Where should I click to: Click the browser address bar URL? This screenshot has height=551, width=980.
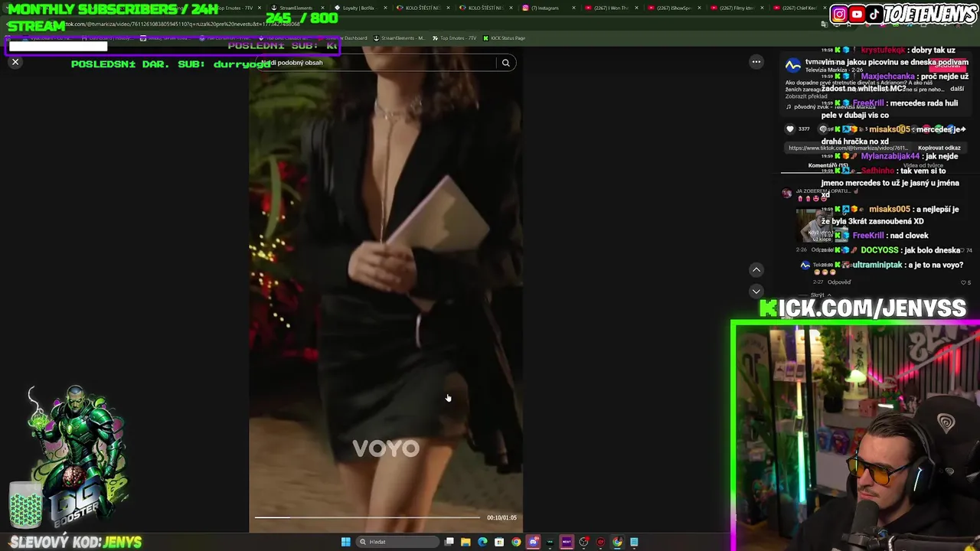tap(184, 24)
